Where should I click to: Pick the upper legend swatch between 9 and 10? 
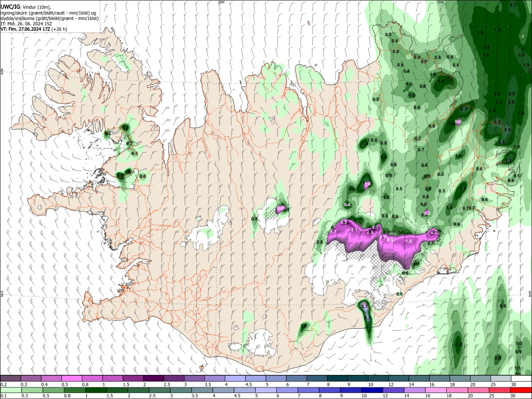[357, 379]
